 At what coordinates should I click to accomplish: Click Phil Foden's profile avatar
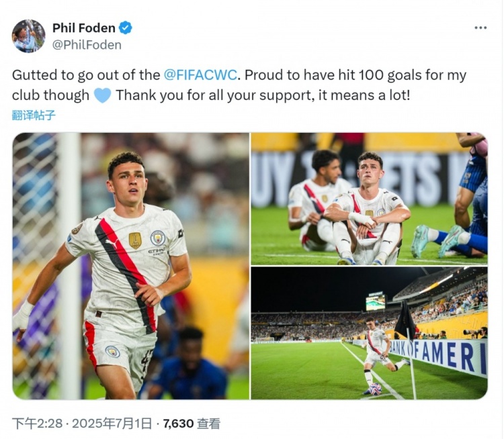pyautogui.click(x=28, y=36)
